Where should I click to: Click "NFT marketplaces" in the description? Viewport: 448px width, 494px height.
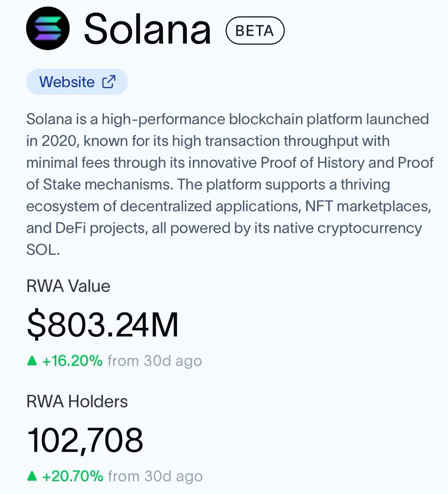pyautogui.click(x=368, y=206)
